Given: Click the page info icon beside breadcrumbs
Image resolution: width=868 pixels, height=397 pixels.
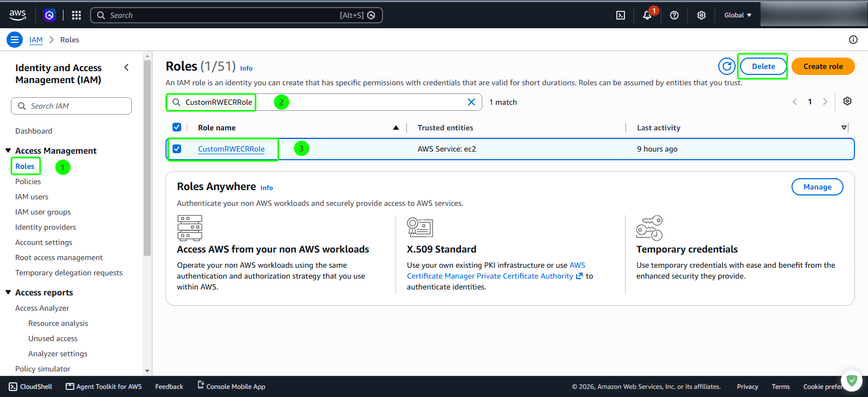Looking at the screenshot, I should pyautogui.click(x=853, y=40).
